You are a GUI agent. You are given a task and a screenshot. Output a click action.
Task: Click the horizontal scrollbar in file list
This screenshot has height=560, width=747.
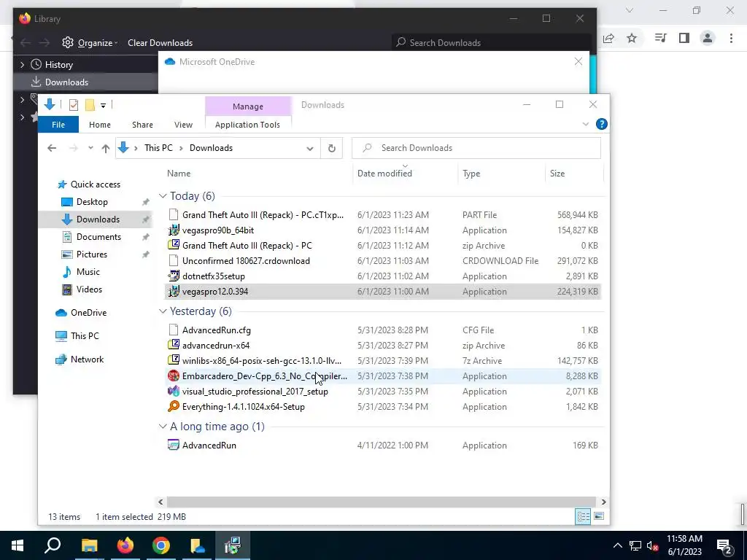point(381,502)
